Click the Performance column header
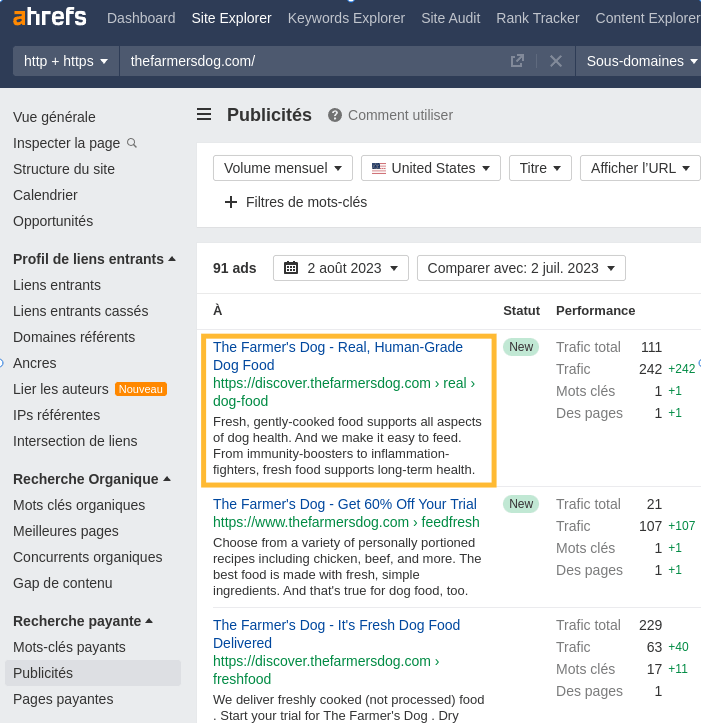This screenshot has height=723, width=701. click(x=595, y=311)
